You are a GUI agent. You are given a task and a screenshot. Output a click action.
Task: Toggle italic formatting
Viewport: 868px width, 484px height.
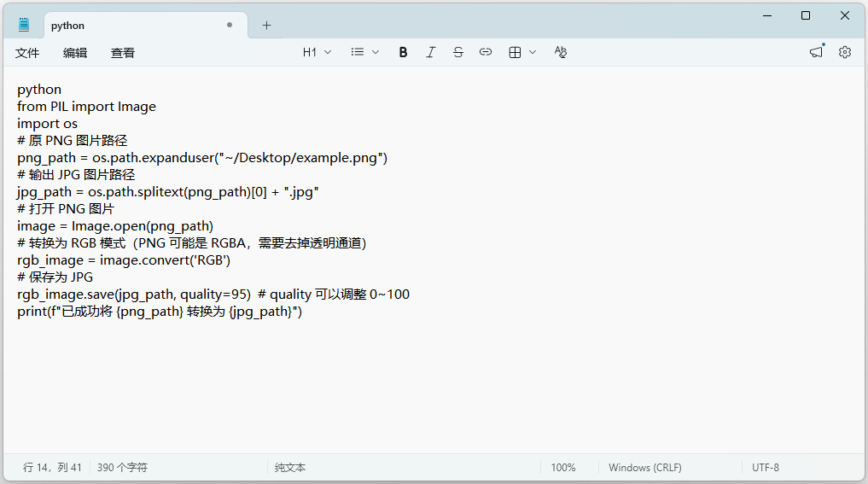(431, 52)
